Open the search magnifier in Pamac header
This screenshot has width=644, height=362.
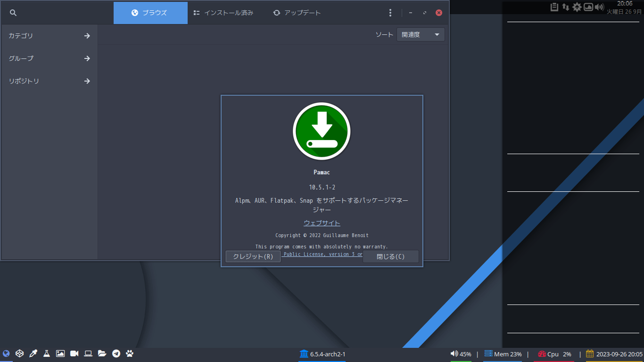[13, 13]
